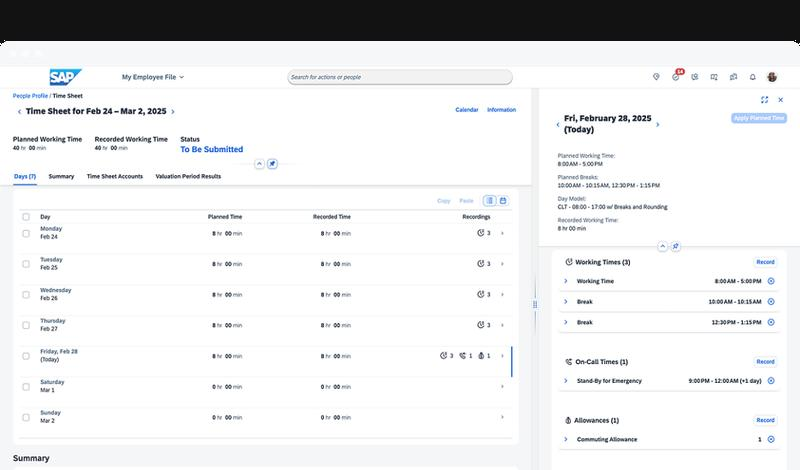Open action menu for Stand-By for Emergency
Screen dimensions: 800x470
(771, 381)
